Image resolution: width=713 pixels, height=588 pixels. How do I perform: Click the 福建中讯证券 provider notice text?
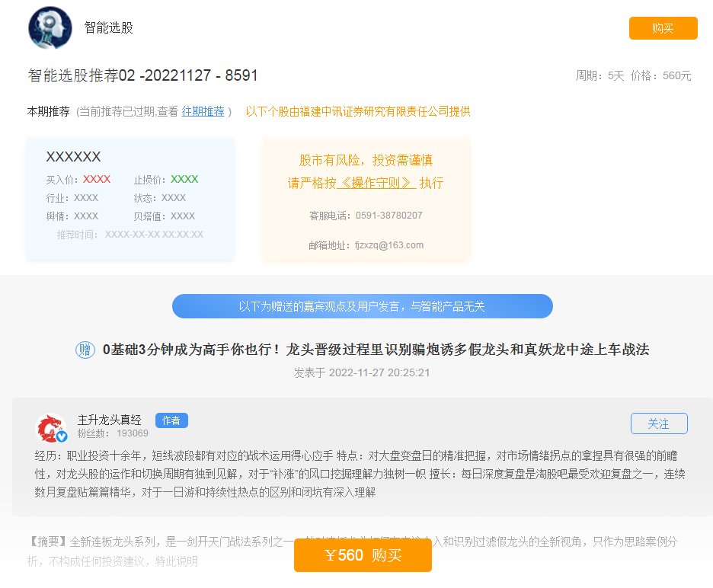[x=356, y=111]
